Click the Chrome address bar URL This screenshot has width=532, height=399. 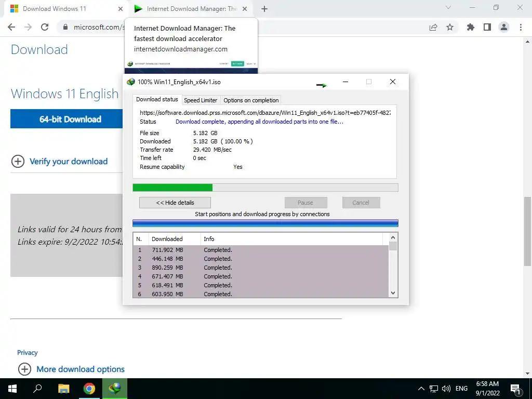pyautogui.click(x=98, y=27)
